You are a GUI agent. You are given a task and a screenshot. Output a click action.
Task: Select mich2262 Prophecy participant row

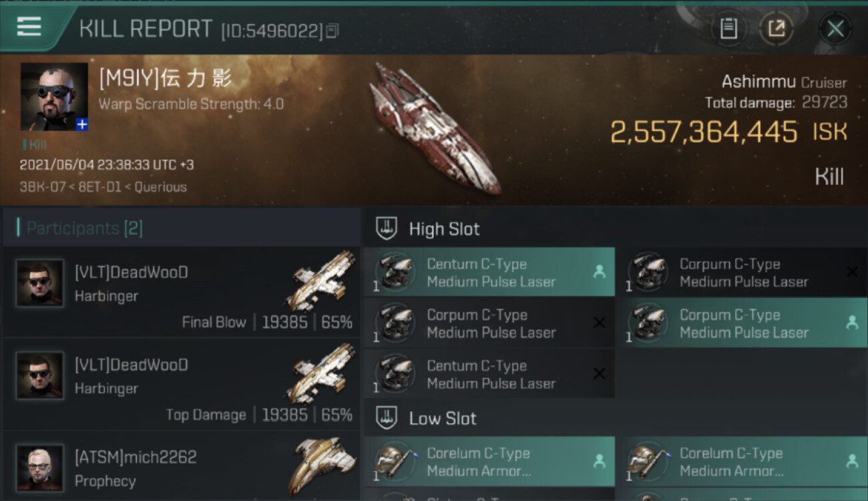[x=180, y=468]
